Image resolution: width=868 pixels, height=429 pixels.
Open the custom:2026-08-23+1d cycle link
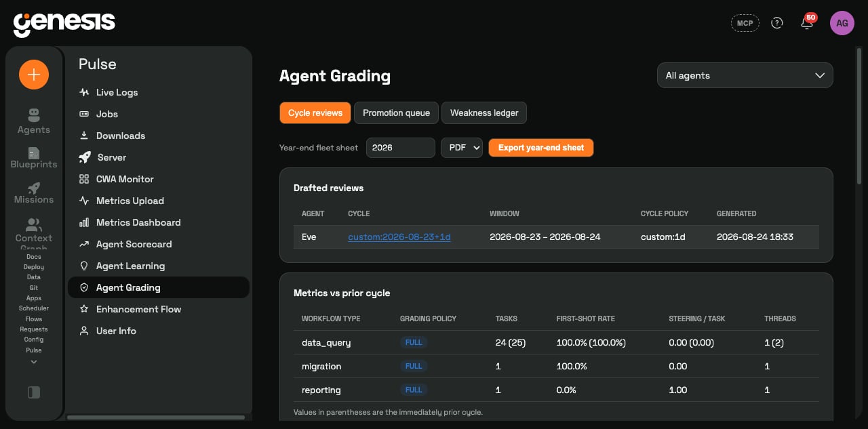(x=399, y=237)
